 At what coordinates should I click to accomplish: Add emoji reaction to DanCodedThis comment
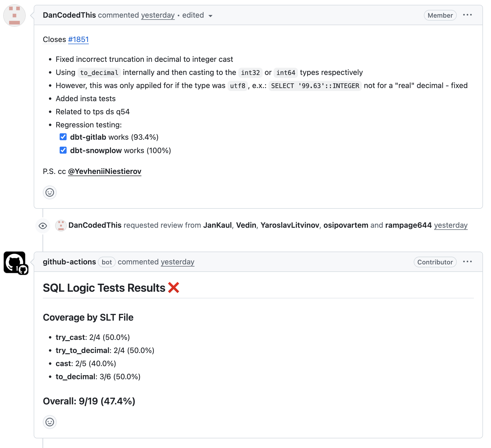[x=50, y=192]
